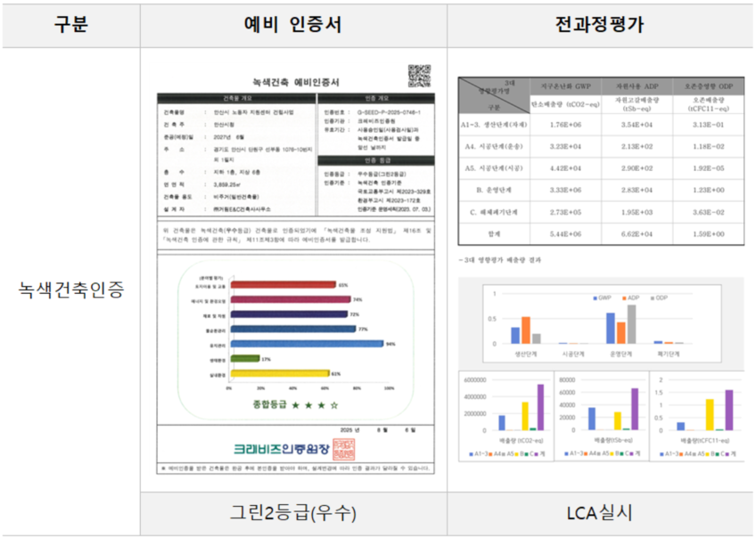Viewport: 756px width, 538px height.
Task: Click the green star rating row
Action: tap(295, 404)
